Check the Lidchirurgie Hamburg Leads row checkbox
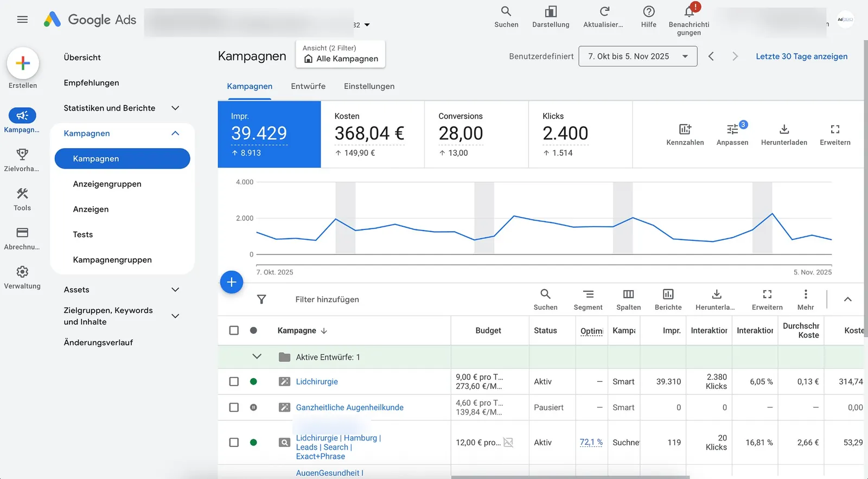Screen dimensions: 868x479 click(x=234, y=442)
